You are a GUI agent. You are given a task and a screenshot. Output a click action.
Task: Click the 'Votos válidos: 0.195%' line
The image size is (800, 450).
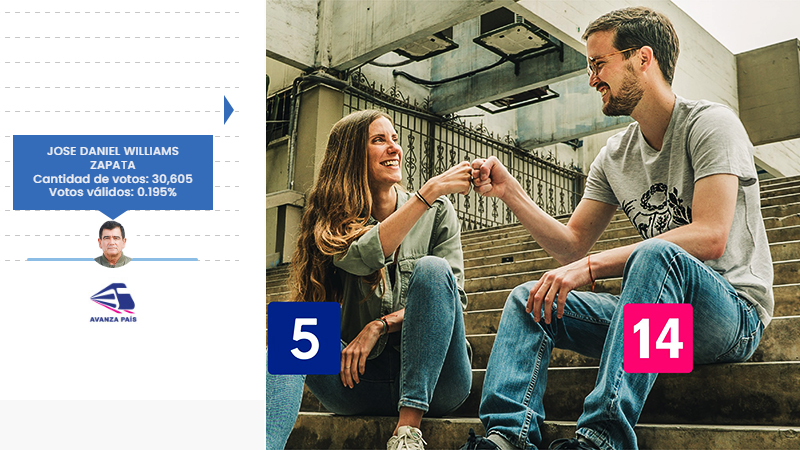[112, 191]
